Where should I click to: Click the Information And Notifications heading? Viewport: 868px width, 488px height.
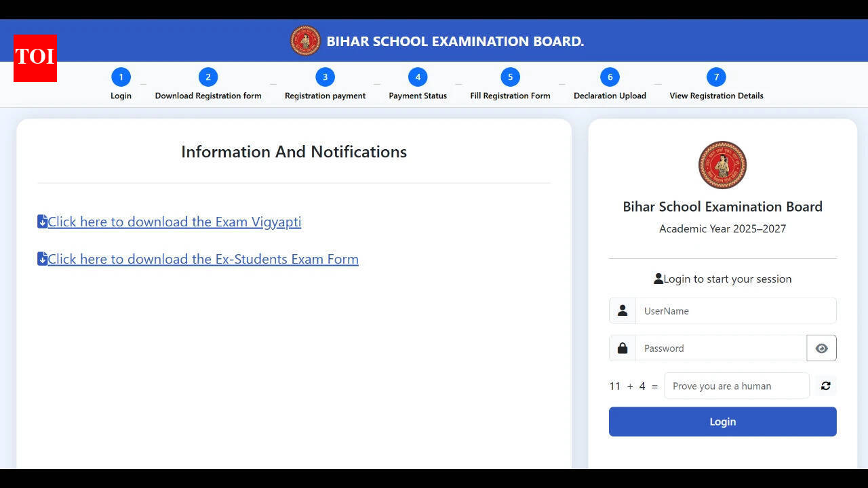coord(294,152)
